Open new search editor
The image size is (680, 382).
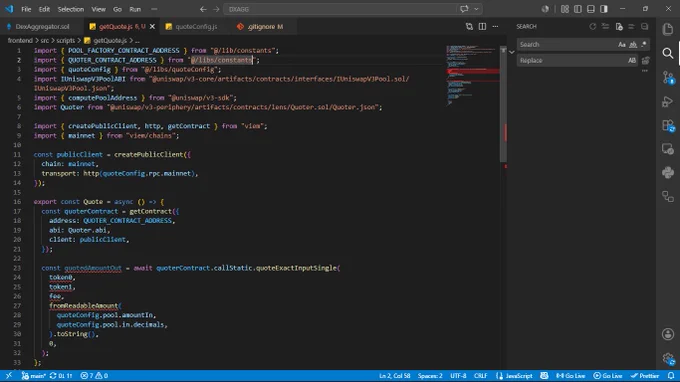coord(619,26)
